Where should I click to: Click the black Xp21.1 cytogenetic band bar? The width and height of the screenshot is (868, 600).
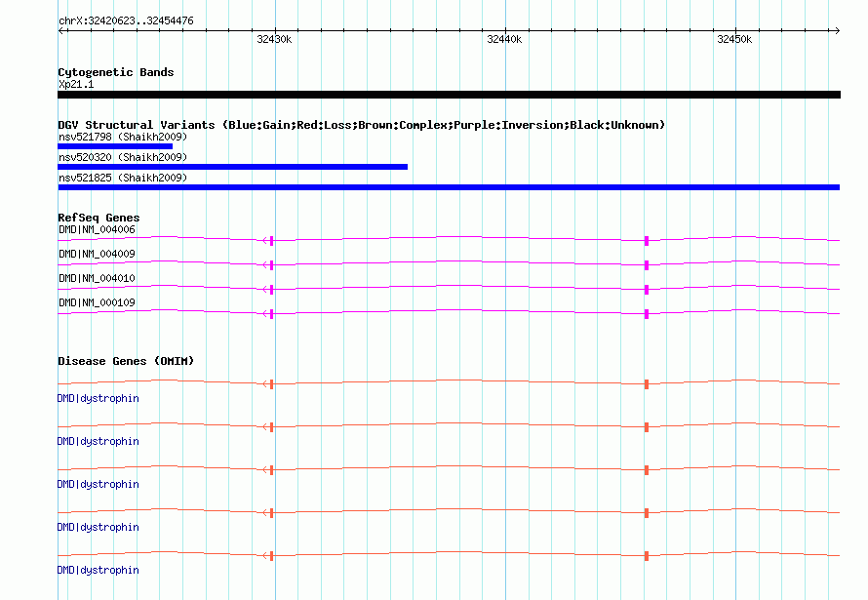(449, 95)
